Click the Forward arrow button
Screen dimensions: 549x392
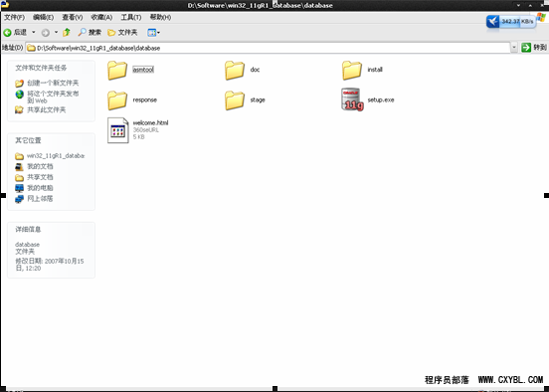click(46, 33)
